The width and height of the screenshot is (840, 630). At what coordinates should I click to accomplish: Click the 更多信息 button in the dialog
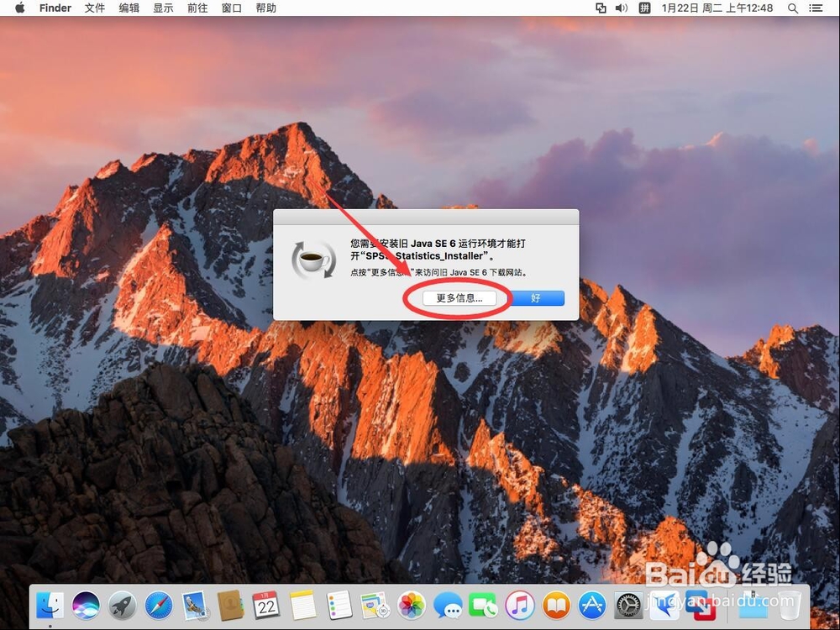(x=459, y=298)
